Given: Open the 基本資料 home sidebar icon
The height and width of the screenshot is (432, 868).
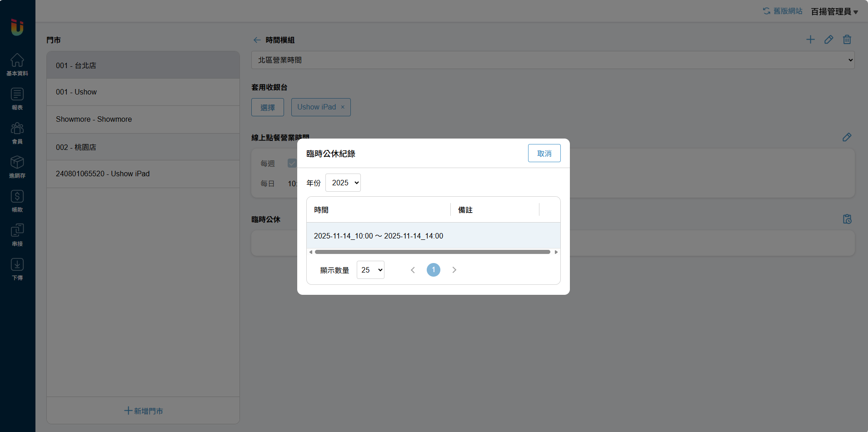Looking at the screenshot, I should coord(17,64).
